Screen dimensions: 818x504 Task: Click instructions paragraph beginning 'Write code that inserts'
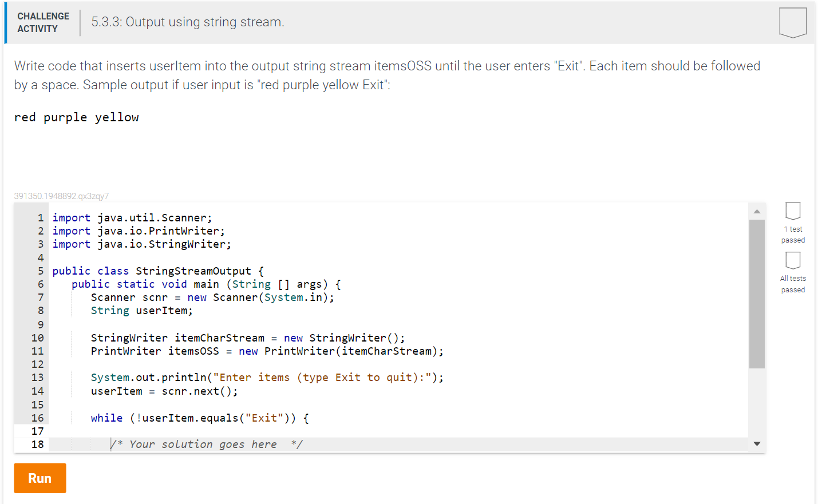point(387,76)
